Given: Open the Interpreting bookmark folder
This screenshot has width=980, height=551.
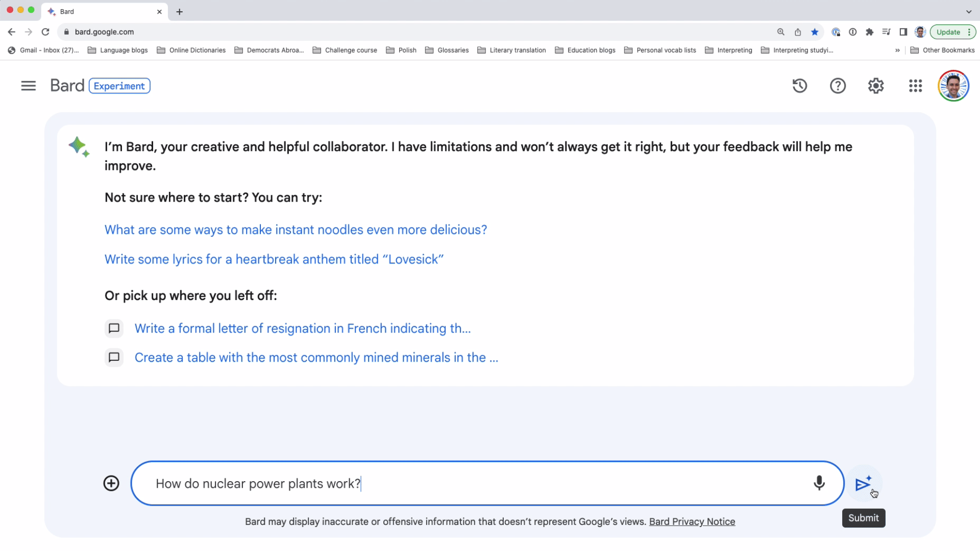Looking at the screenshot, I should 729,50.
